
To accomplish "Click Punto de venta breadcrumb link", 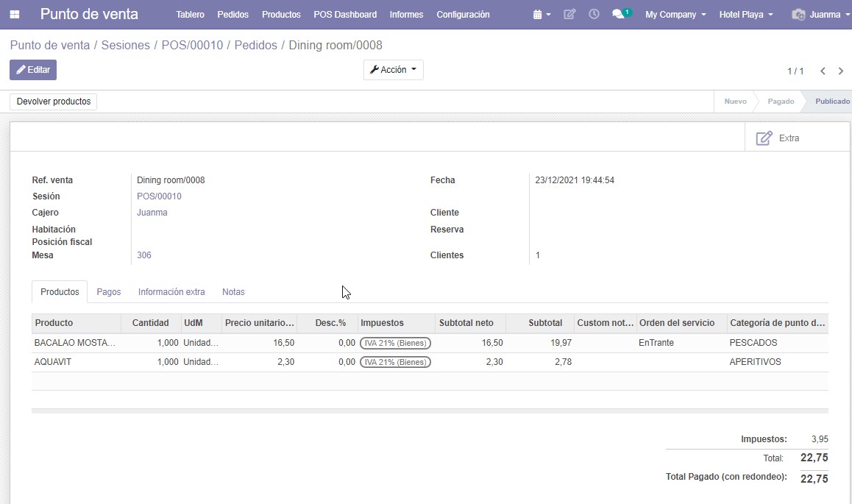I will (50, 45).
